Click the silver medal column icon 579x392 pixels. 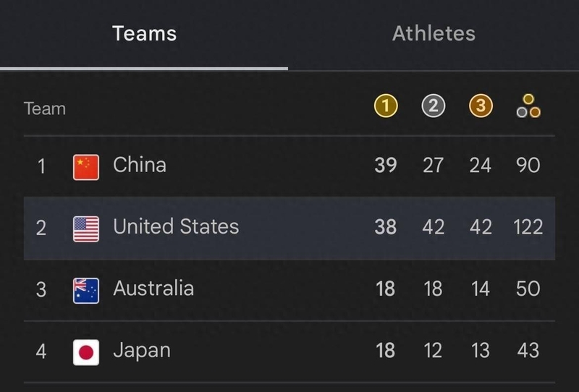pyautogui.click(x=433, y=107)
